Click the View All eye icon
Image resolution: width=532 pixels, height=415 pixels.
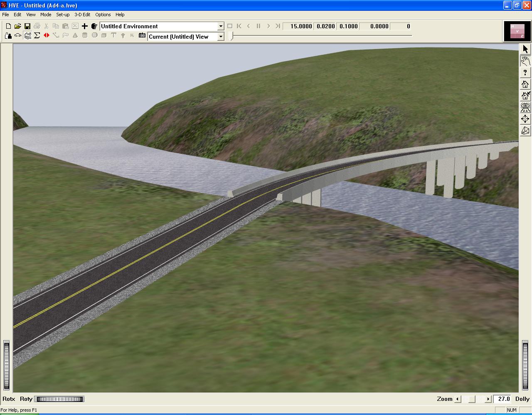[x=525, y=107]
